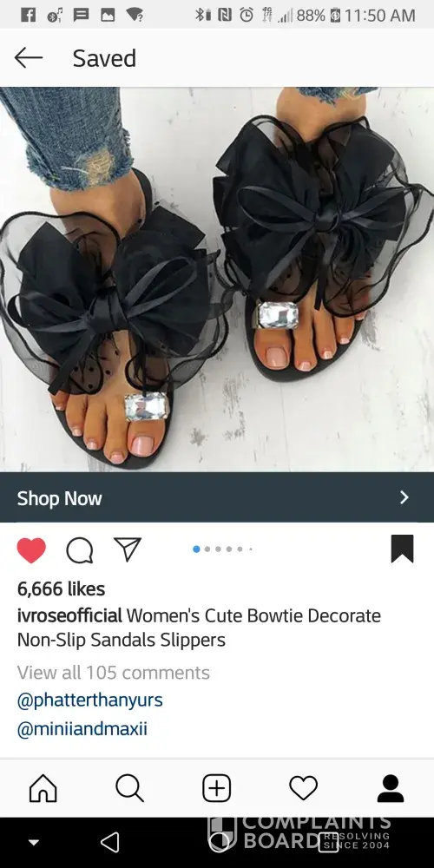The image size is (434, 868).
Task: Create a new post with plus icon
Action: (216, 788)
